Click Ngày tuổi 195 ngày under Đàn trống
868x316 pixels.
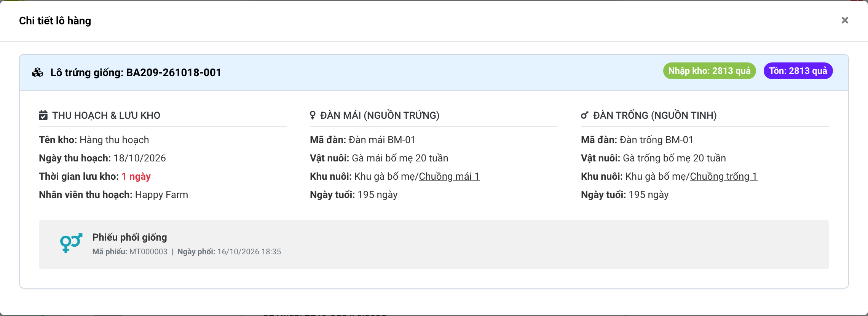(x=625, y=195)
